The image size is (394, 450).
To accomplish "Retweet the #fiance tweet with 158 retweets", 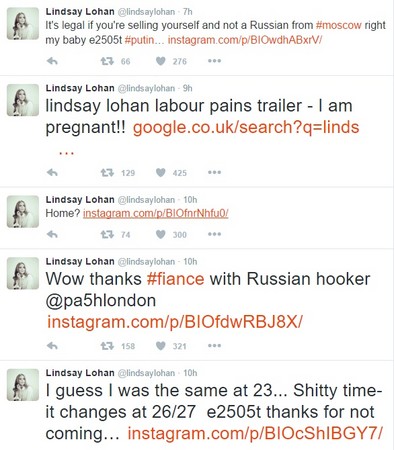I will (x=107, y=346).
